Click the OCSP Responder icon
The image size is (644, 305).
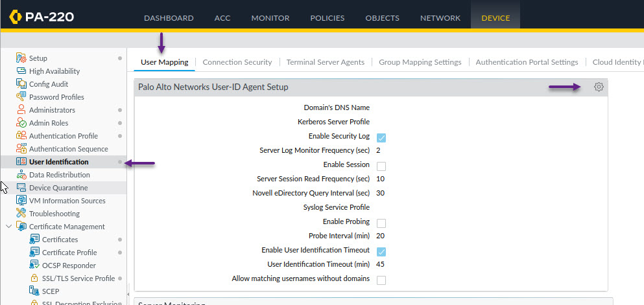pos(34,265)
